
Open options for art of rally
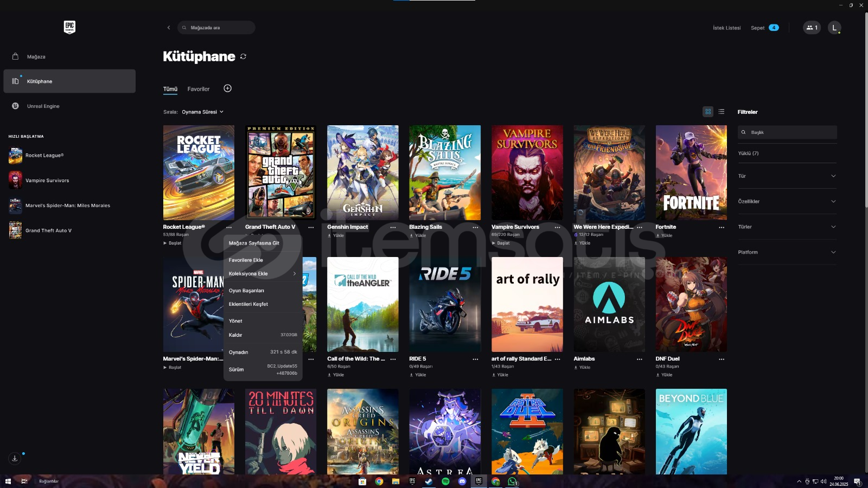(x=557, y=359)
